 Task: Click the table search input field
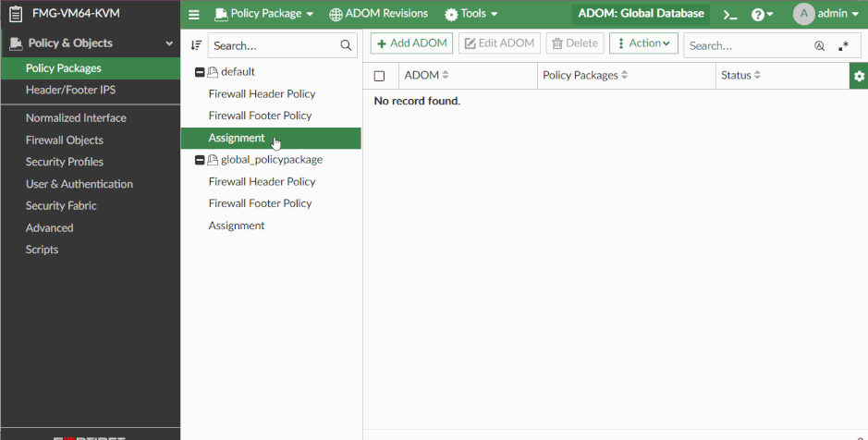click(x=747, y=45)
